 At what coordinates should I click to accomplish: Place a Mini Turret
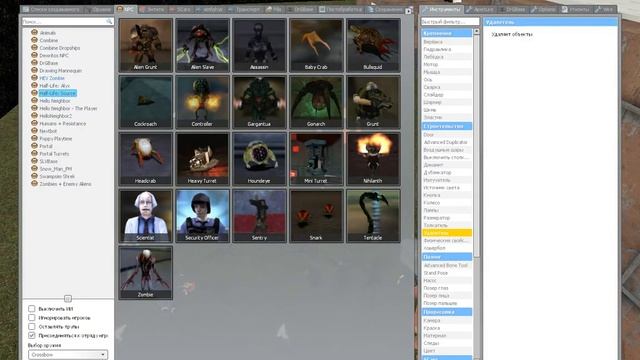(316, 159)
